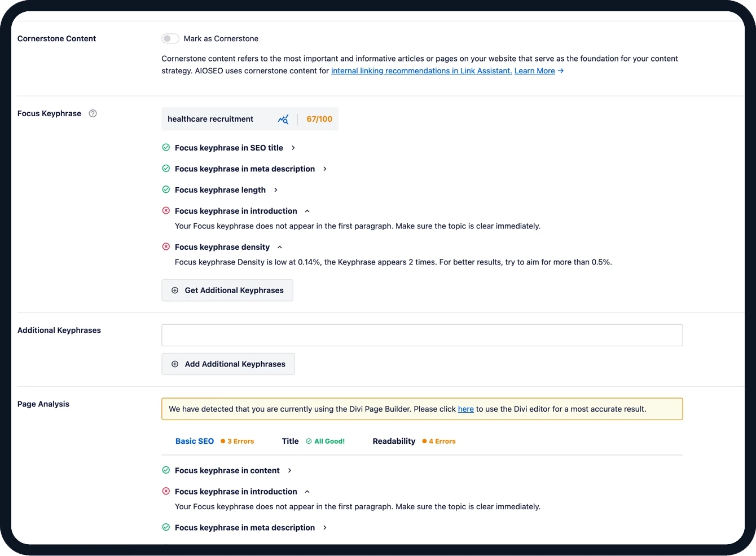The width and height of the screenshot is (756, 556).
Task: Click Get Additional Keyphrases button
Action: (x=227, y=290)
